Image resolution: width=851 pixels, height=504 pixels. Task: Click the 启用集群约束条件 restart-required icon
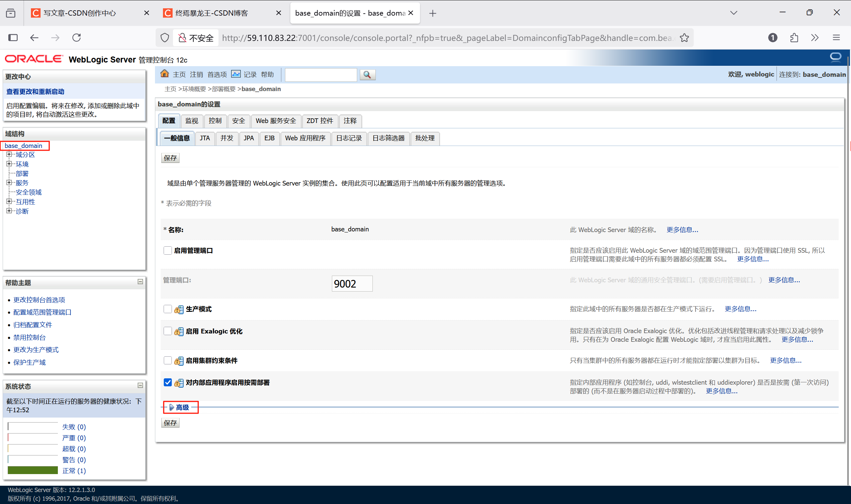pyautogui.click(x=179, y=361)
